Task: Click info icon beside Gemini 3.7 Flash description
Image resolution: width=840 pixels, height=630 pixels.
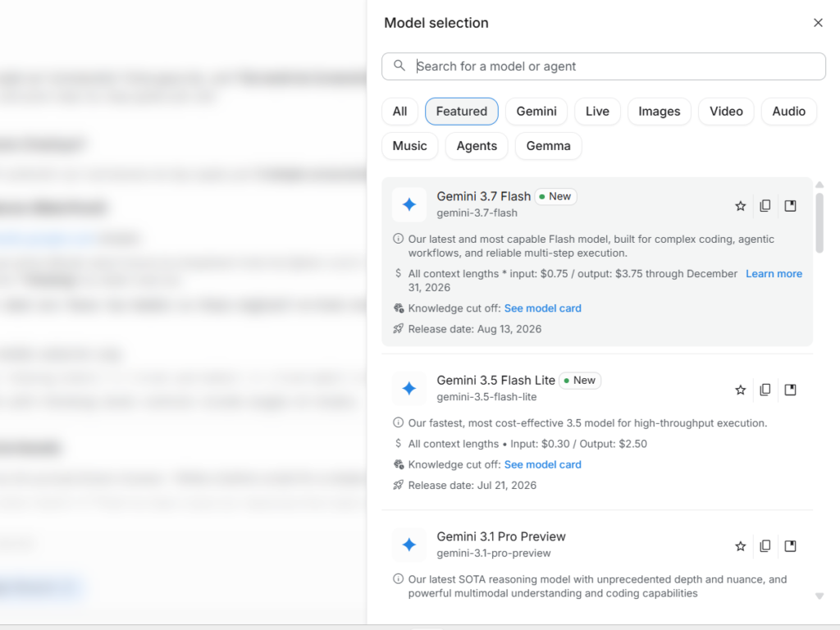Action: point(398,239)
